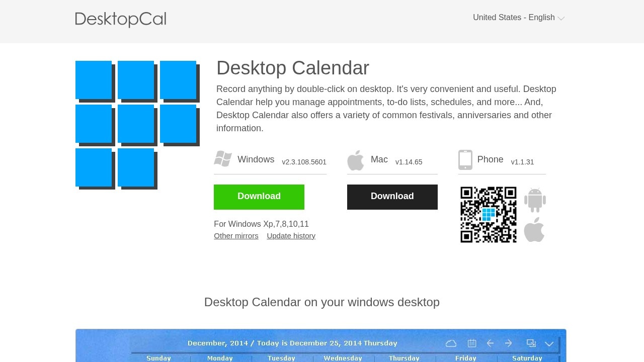
Task: Click the Apple icon next to Mac
Action: coord(356,160)
